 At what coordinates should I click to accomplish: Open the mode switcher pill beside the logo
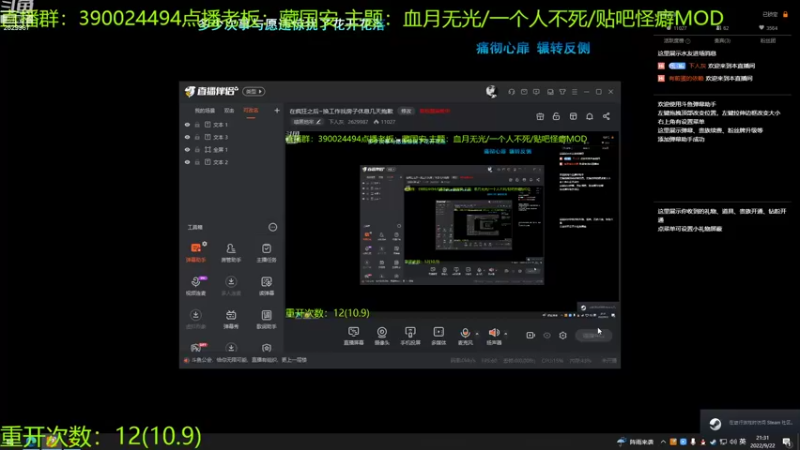point(254,91)
